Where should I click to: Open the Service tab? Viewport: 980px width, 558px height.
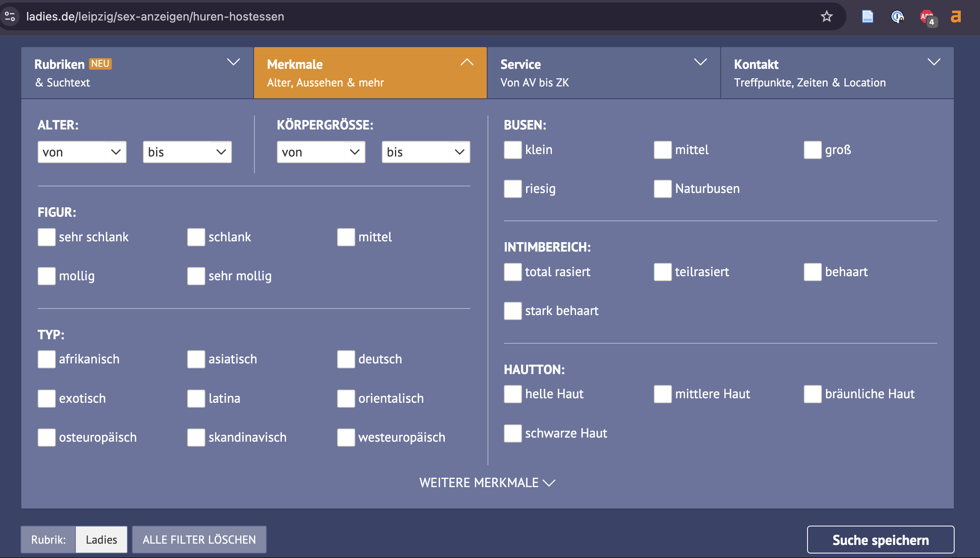[x=603, y=73]
